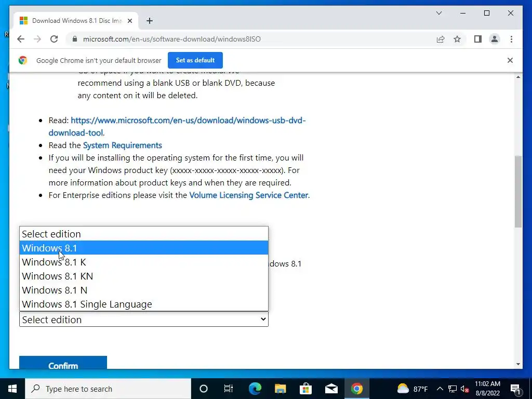The width and height of the screenshot is (532, 399).
Task: Click the scrollbar down arrow
Action: coord(518,364)
